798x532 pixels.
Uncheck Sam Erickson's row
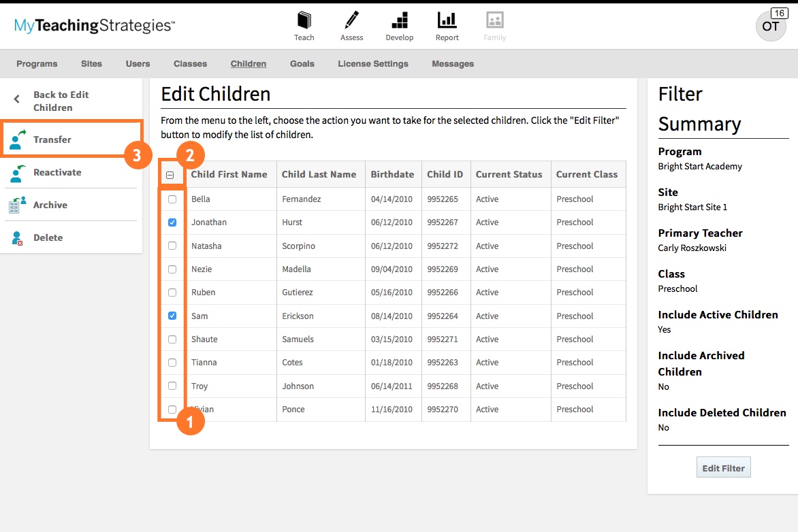tap(172, 316)
